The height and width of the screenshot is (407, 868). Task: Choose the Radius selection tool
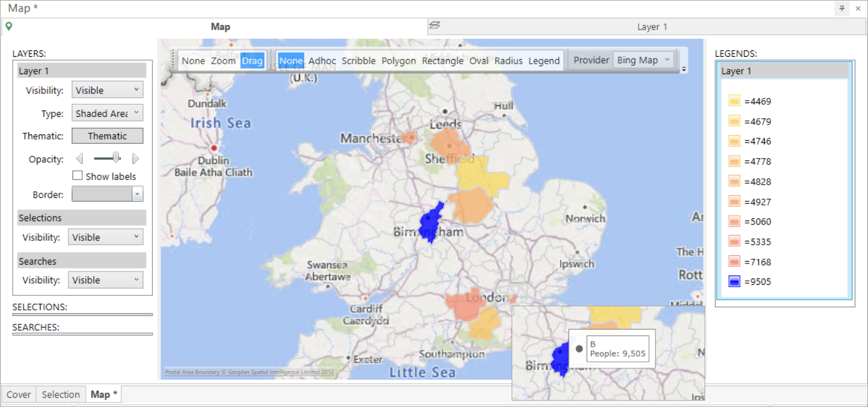(x=509, y=61)
